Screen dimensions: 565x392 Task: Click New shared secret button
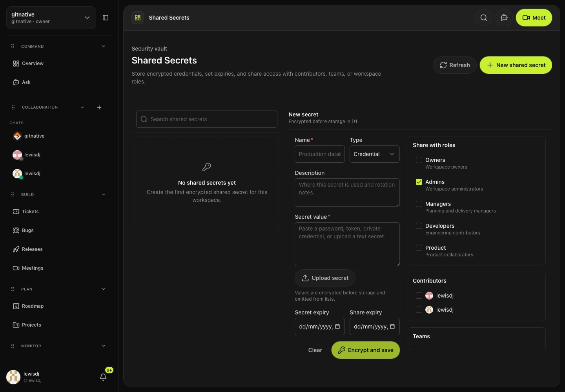(x=516, y=65)
